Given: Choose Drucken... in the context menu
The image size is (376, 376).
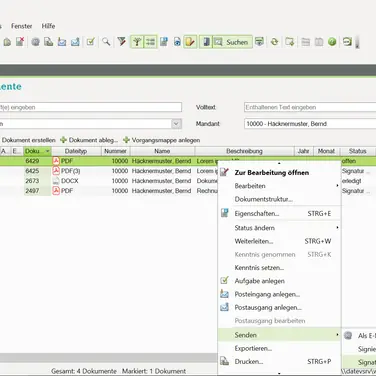Looking at the screenshot, I should (279, 362).
